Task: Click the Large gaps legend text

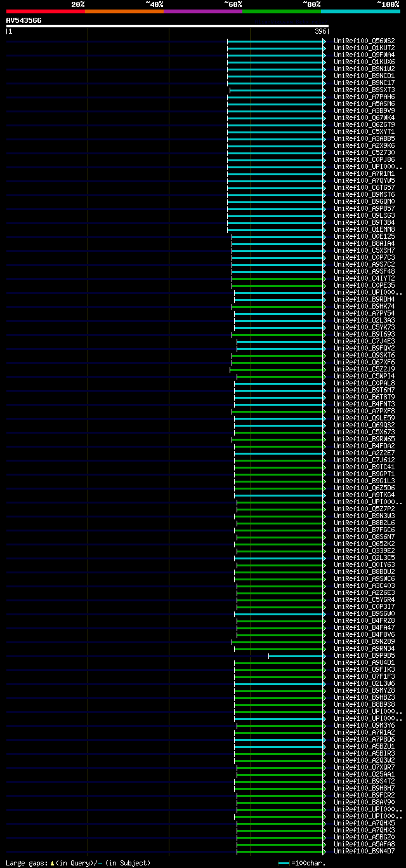Action: coord(79,863)
